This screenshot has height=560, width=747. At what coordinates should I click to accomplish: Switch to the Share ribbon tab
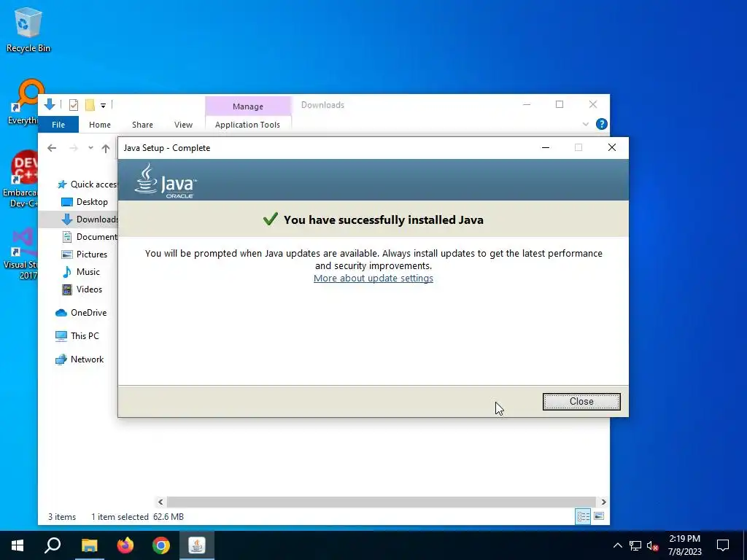(x=142, y=125)
